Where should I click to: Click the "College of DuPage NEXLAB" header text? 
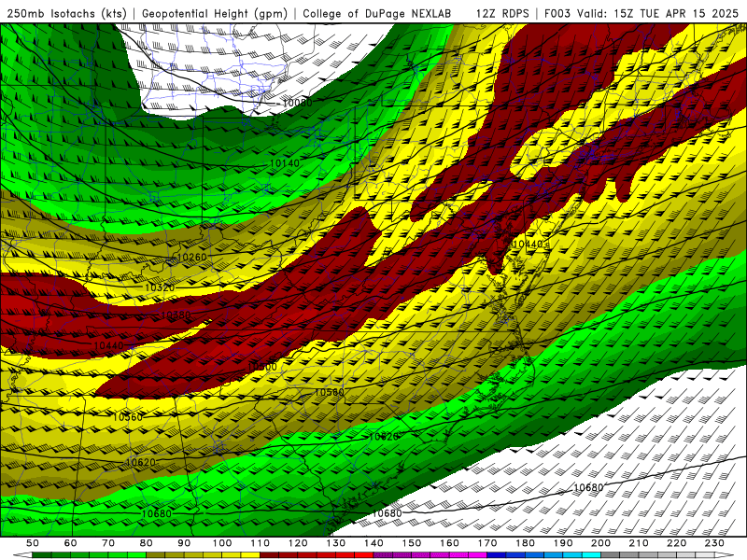click(376, 13)
